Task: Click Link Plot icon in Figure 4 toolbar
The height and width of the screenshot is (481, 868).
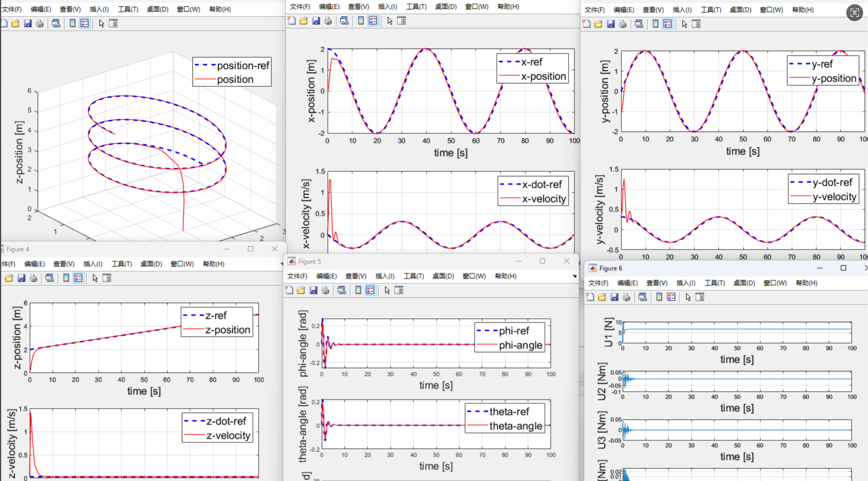Action: click(x=49, y=278)
